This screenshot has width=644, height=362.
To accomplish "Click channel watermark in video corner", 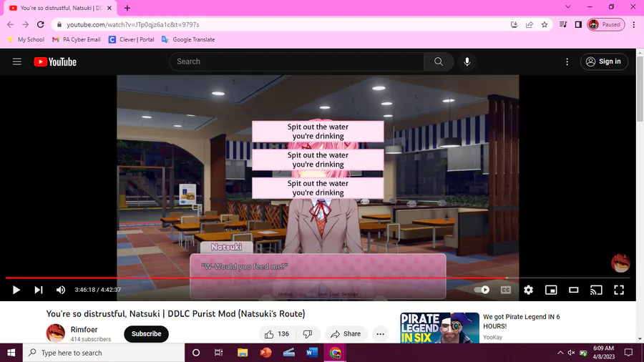I will [x=620, y=263].
